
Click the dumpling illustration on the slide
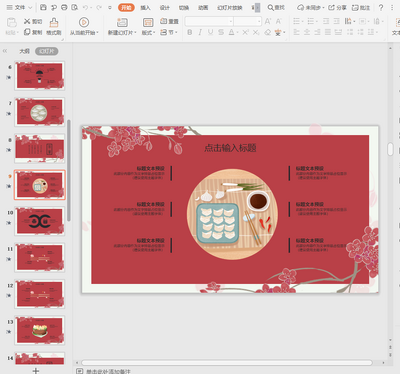pos(232,214)
